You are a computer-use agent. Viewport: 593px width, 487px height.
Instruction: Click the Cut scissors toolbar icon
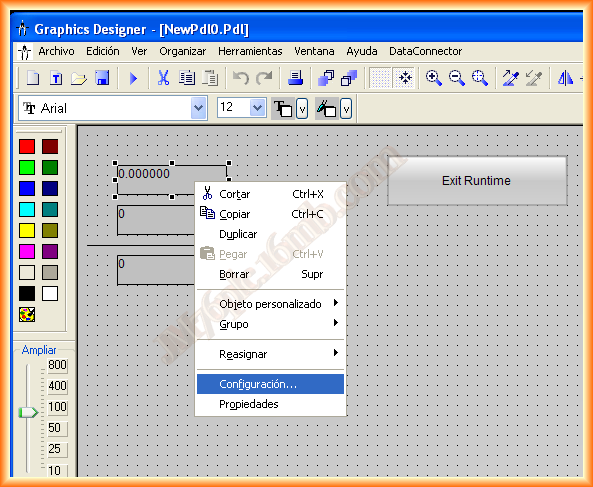(163, 78)
